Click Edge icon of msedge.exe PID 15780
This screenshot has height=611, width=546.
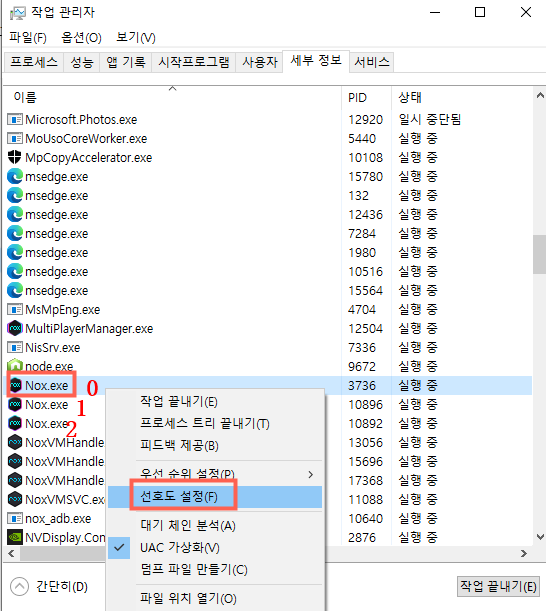[15, 177]
